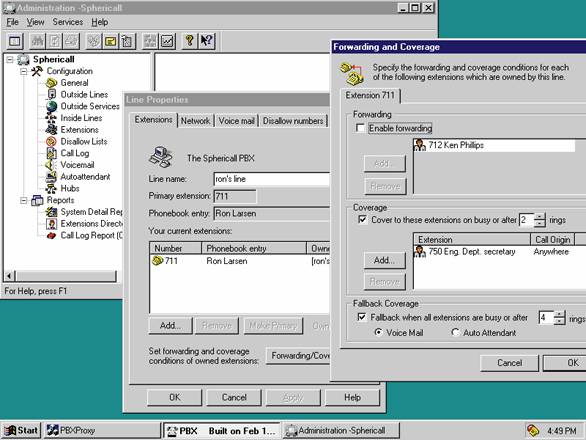Select the Extensions tab in Line Properties
Viewport: 586px width, 440px height.
(153, 120)
